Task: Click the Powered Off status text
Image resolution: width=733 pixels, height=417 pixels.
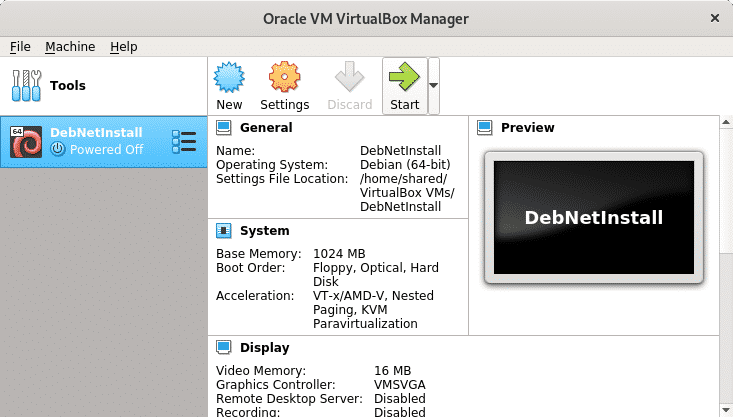Action: pos(107,150)
